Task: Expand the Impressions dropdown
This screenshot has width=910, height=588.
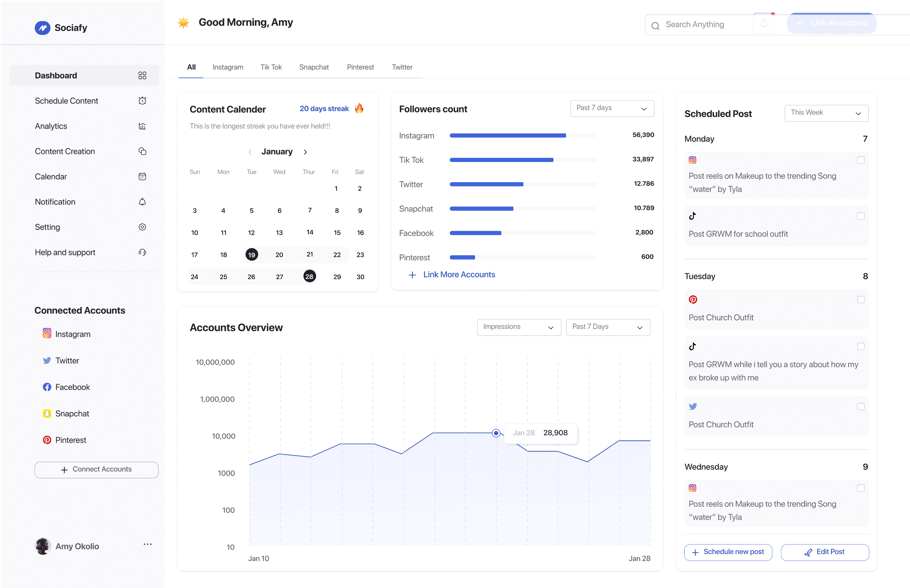Action: [519, 327]
